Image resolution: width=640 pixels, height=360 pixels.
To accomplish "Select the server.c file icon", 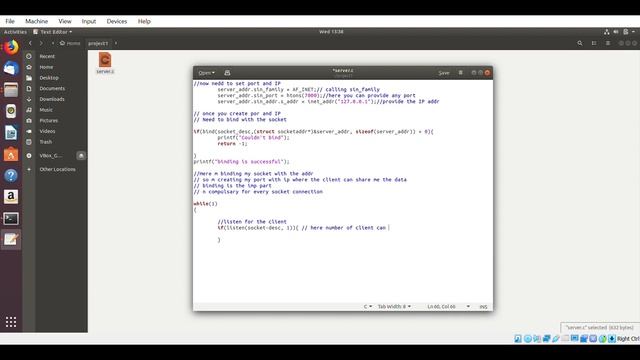I will click(x=105, y=60).
